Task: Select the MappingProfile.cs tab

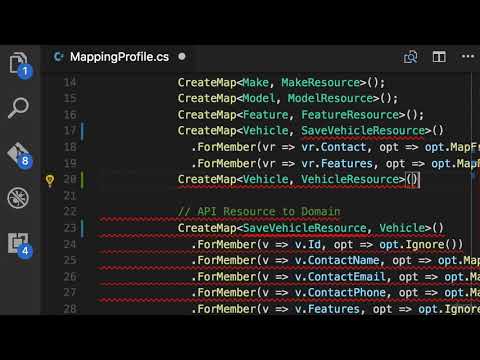Action: 120,57
